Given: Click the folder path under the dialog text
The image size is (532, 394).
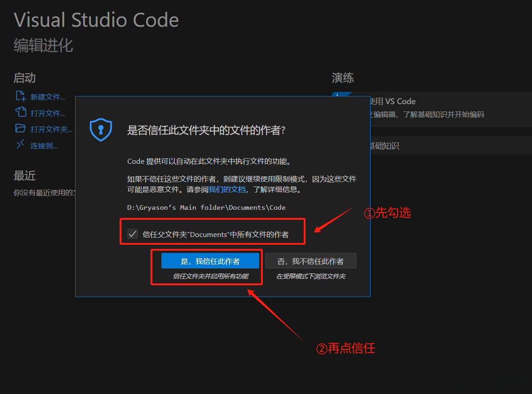Looking at the screenshot, I should 206,207.
